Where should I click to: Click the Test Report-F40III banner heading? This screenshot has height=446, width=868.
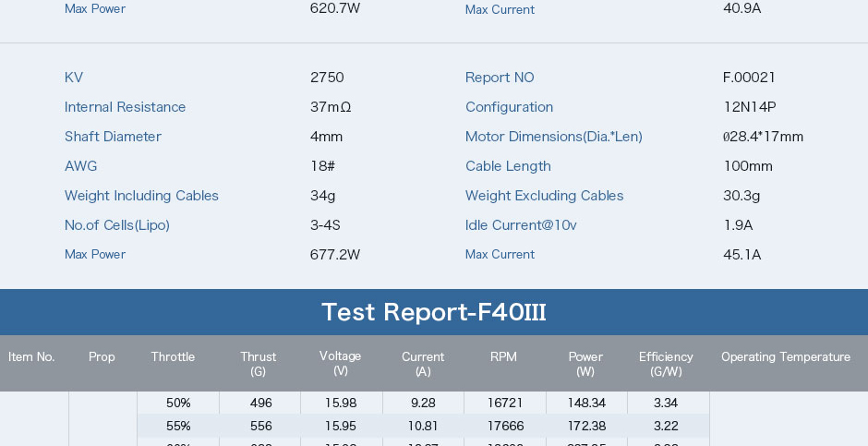[433, 312]
